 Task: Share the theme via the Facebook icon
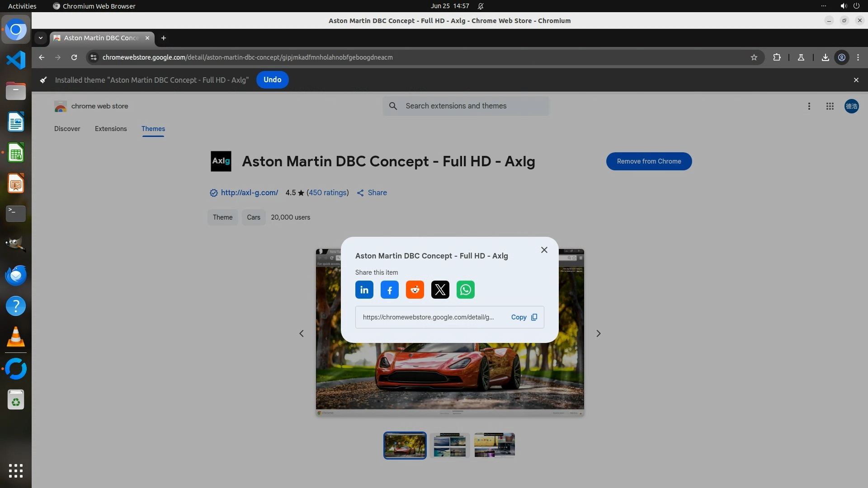(x=389, y=290)
